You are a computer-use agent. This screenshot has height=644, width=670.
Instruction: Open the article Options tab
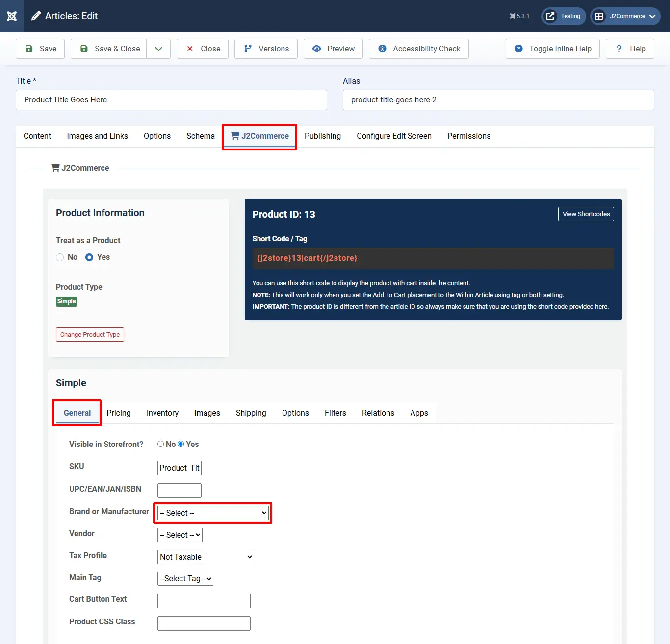pyautogui.click(x=157, y=136)
